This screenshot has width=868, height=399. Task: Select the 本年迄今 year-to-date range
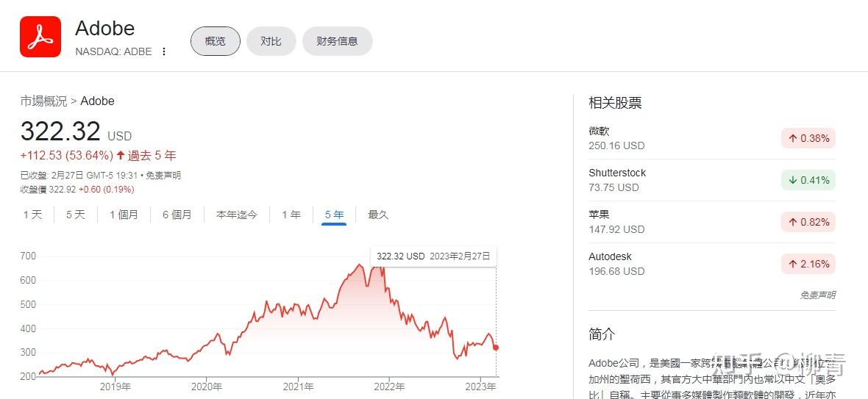coord(237,215)
